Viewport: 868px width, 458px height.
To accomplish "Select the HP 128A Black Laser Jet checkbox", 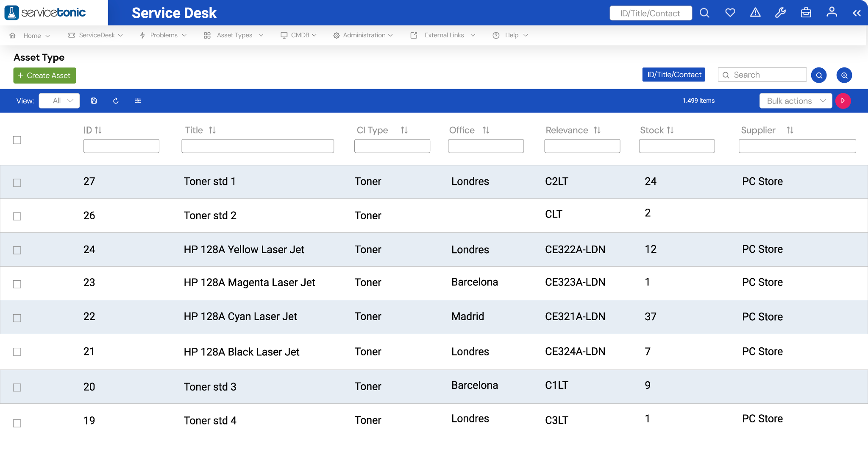I will click(17, 352).
